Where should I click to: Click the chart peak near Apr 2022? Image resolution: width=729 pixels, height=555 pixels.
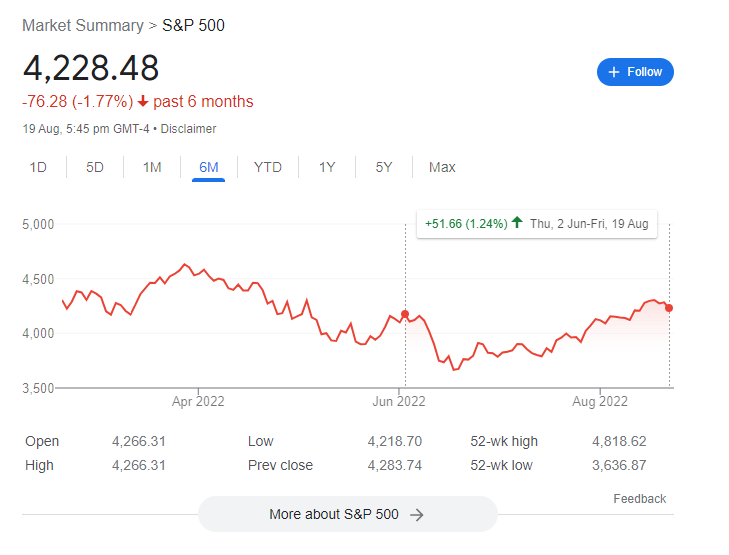pyautogui.click(x=185, y=264)
